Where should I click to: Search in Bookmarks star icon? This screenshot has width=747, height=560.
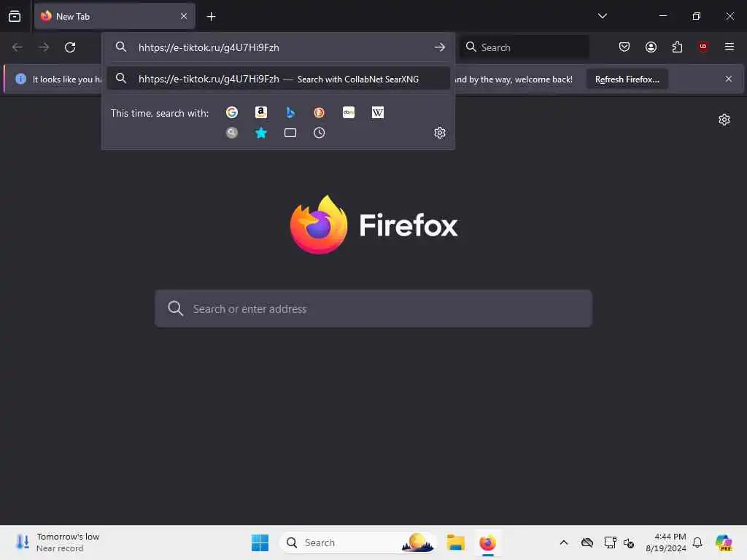261,133
